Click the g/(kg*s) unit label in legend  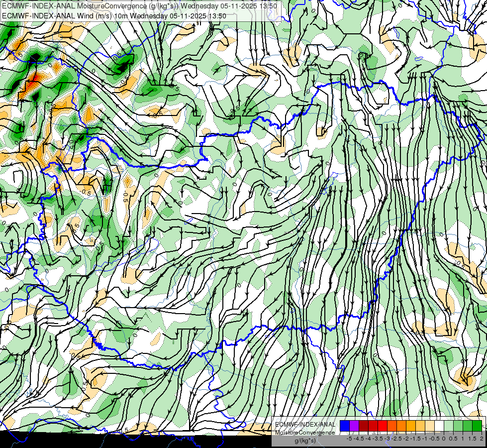(305, 441)
